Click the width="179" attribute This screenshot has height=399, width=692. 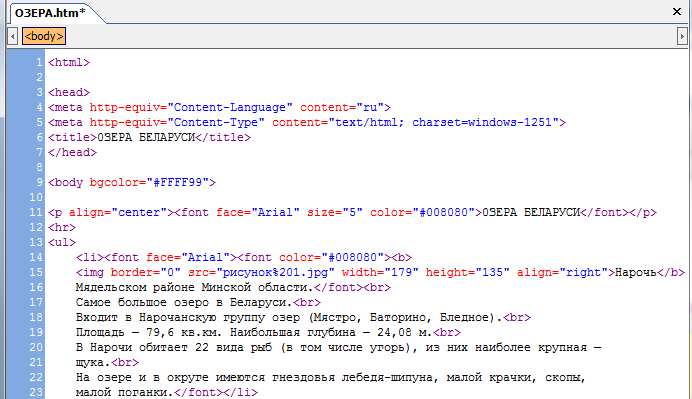[380, 272]
